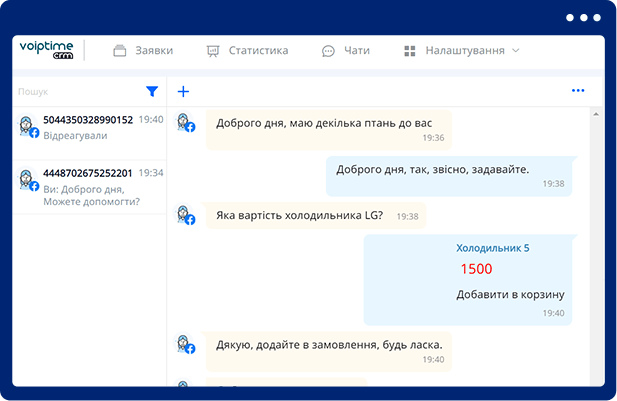Select the reply 'Доброго дня, так, звісно, задавайте.'
The height and width of the screenshot is (401, 617).
[x=449, y=176]
